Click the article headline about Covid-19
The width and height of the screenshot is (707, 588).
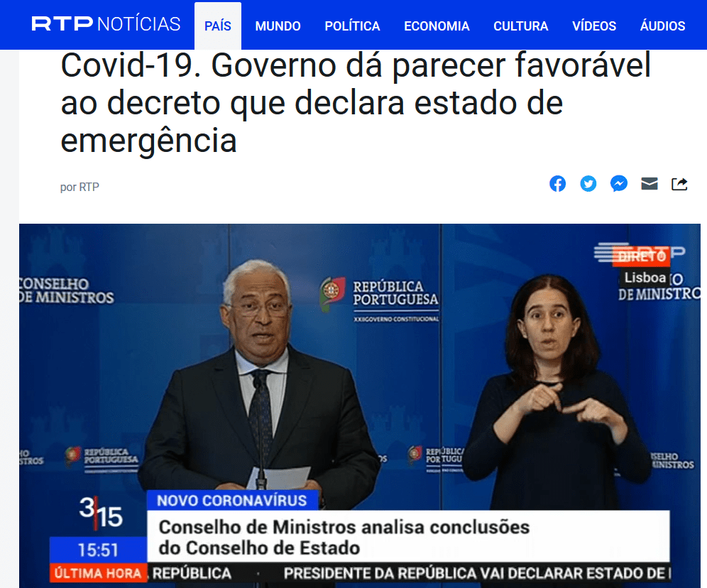point(356,103)
